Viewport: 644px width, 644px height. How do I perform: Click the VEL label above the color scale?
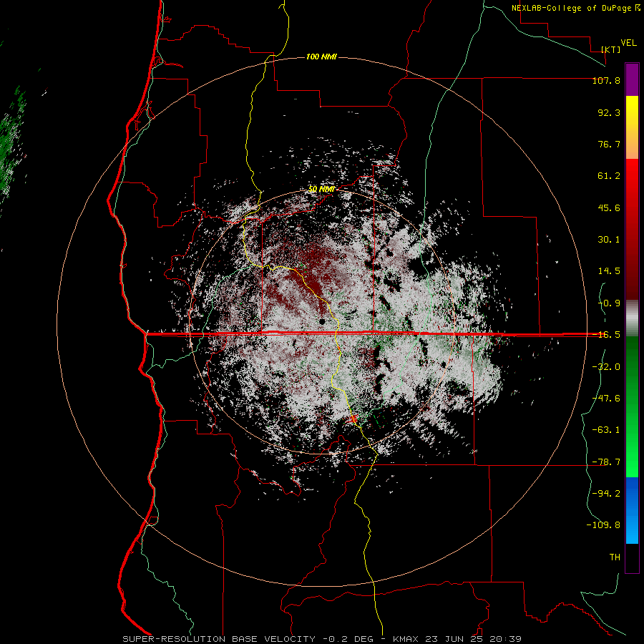pos(628,43)
